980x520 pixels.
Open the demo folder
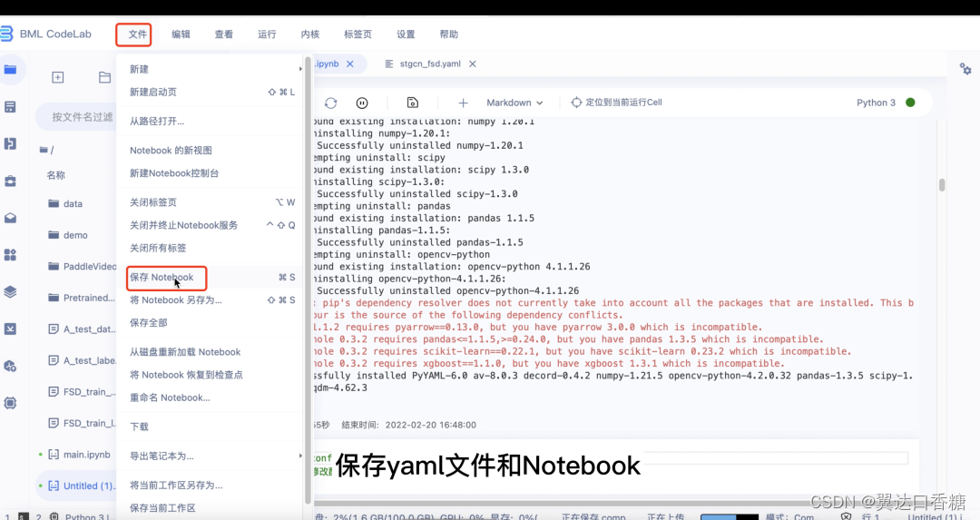pyautogui.click(x=75, y=235)
